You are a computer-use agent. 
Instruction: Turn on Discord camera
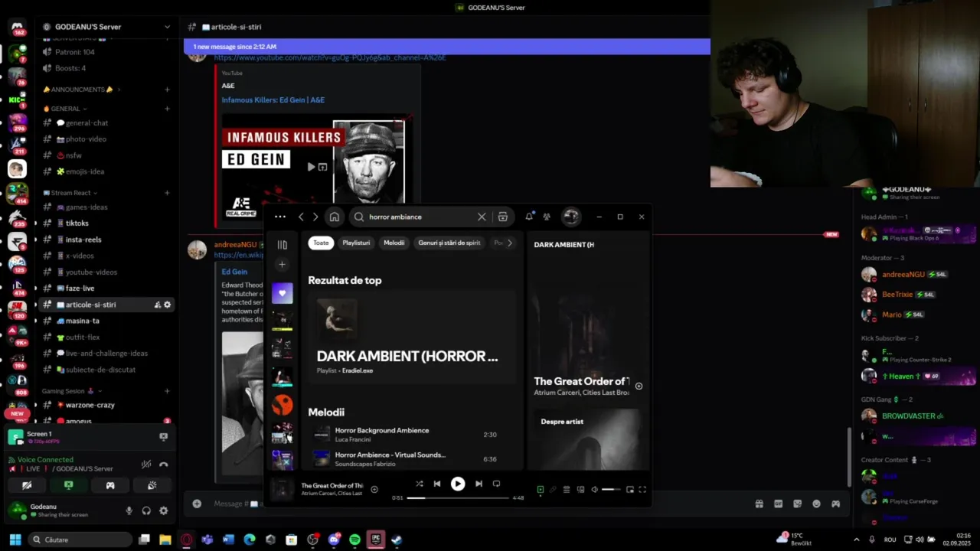pyautogui.click(x=27, y=485)
